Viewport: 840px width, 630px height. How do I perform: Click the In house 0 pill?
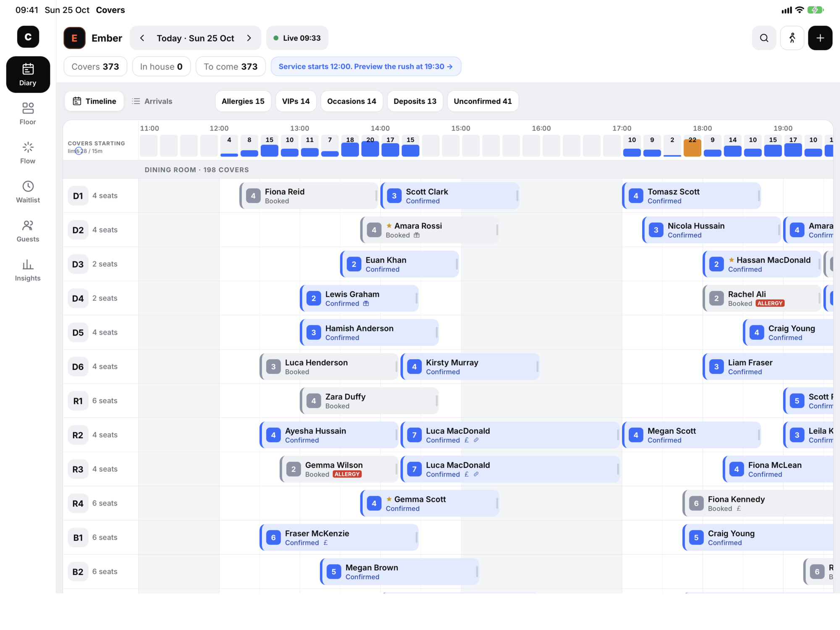pos(161,66)
